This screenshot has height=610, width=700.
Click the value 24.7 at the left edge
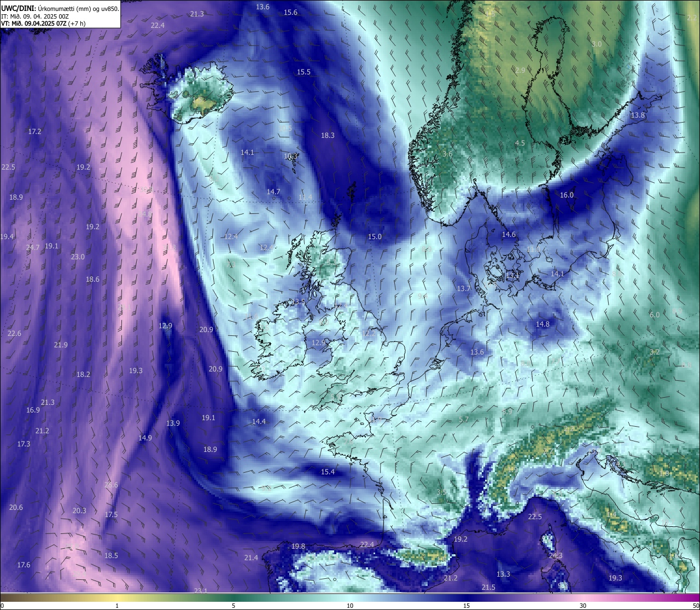(33, 247)
